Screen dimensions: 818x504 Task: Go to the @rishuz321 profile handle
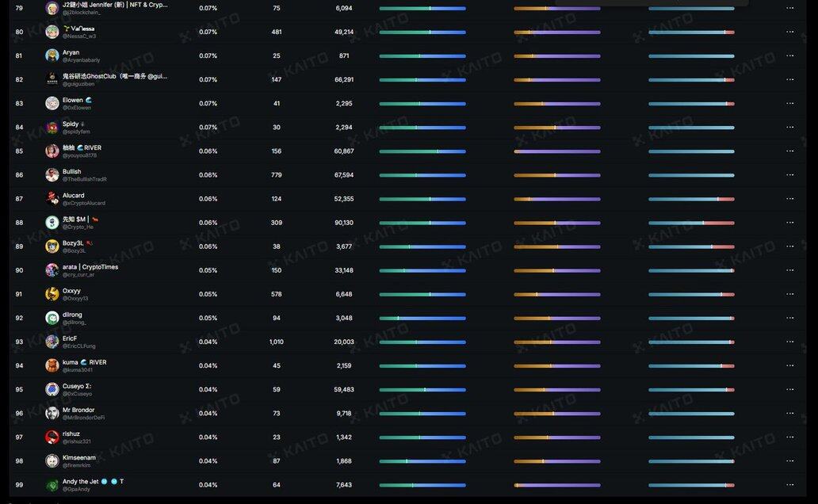(x=77, y=441)
